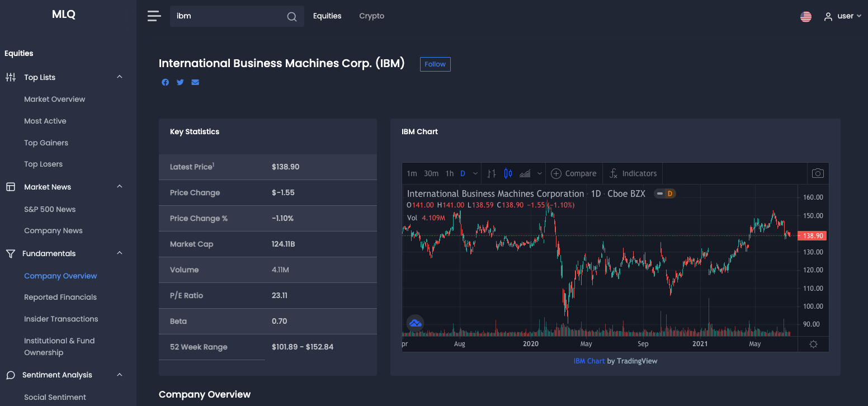
Task: Open chart settings gear icon
Action: [814, 344]
